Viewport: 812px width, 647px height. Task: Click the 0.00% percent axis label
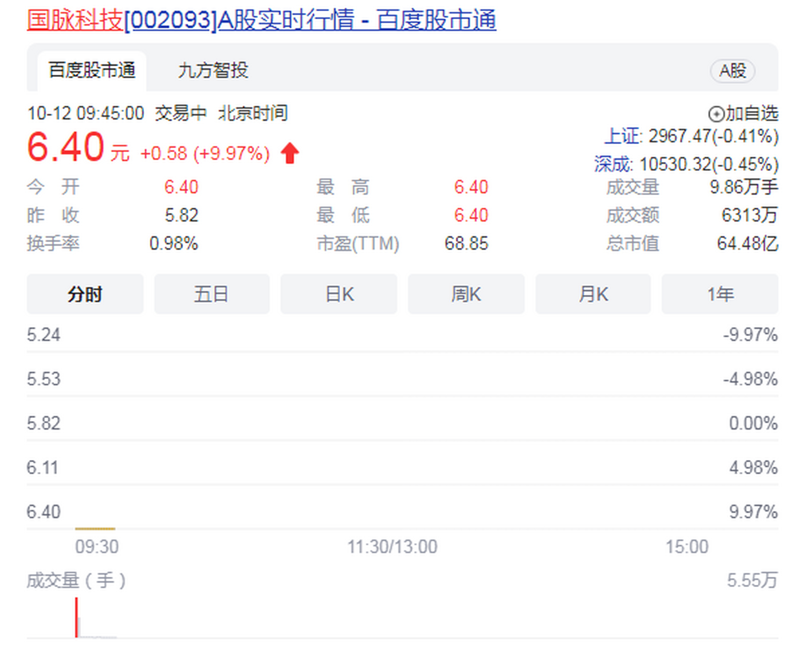point(753,424)
